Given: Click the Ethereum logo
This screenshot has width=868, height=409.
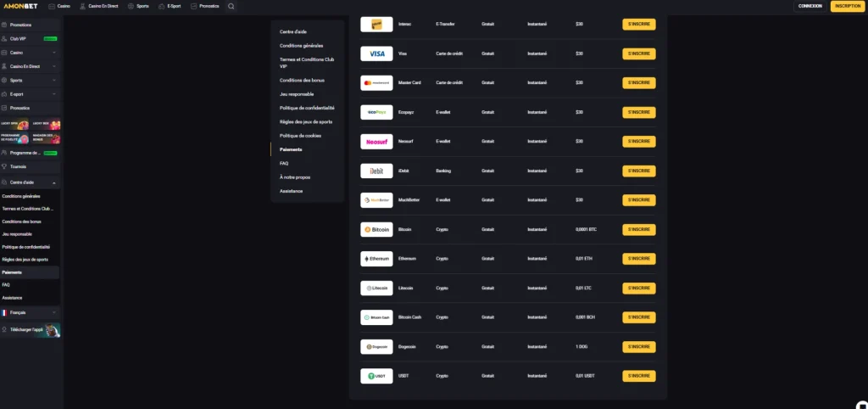Looking at the screenshot, I should click(376, 259).
